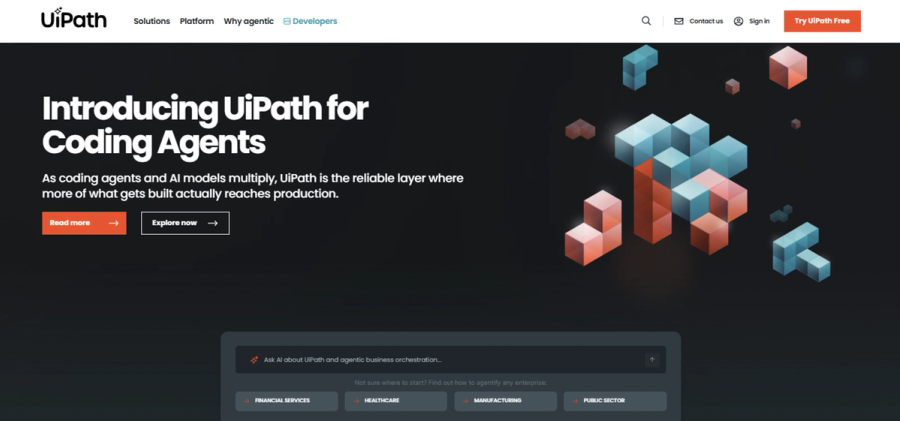
Task: Select the PUBLIC SECTOR chip
Action: tap(615, 401)
